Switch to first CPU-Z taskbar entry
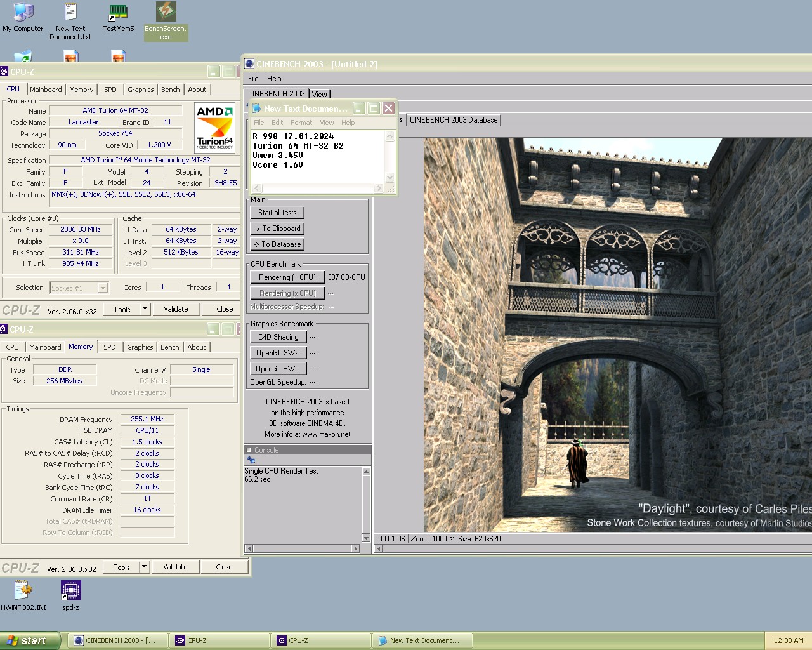 (219, 640)
